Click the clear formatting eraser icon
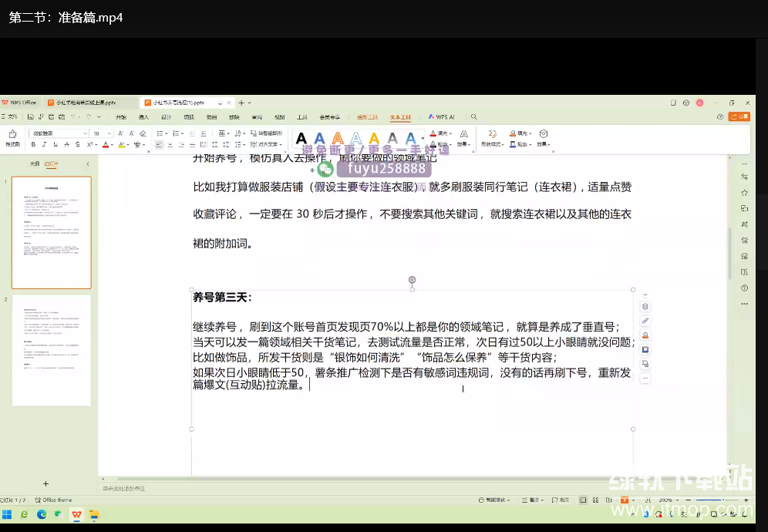The height and width of the screenshot is (532, 768). click(x=143, y=133)
